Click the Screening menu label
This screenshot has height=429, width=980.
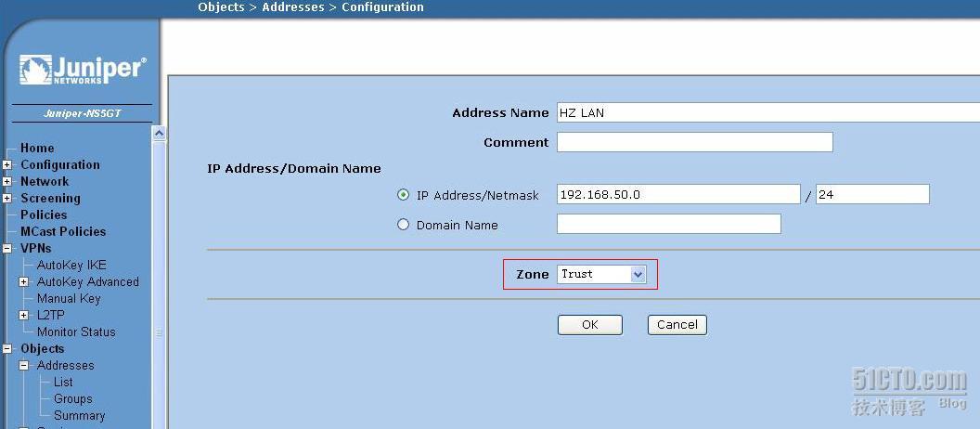pos(50,198)
